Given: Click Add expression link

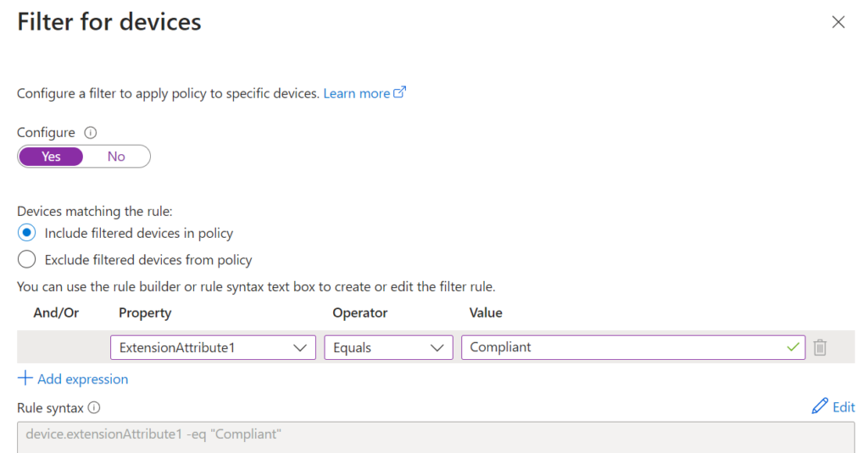Looking at the screenshot, I should [82, 378].
